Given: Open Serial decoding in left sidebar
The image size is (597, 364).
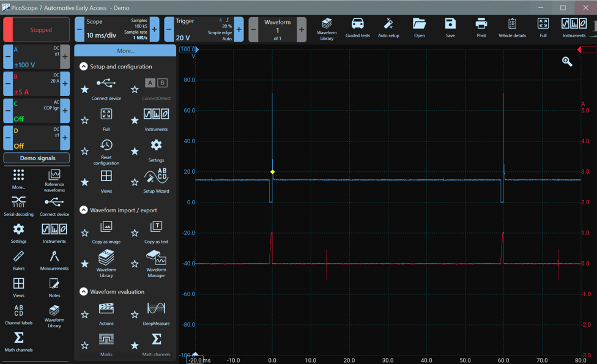Looking at the screenshot, I should 18,206.
